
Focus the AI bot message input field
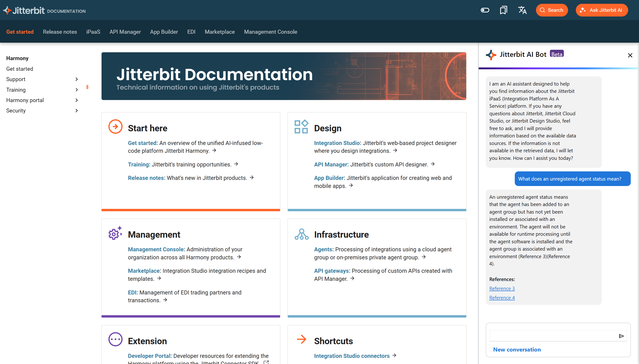pos(553,336)
